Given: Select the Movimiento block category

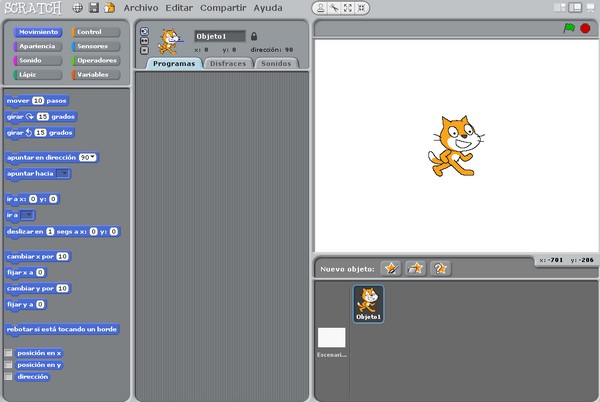Looking at the screenshot, I should click(x=38, y=32).
